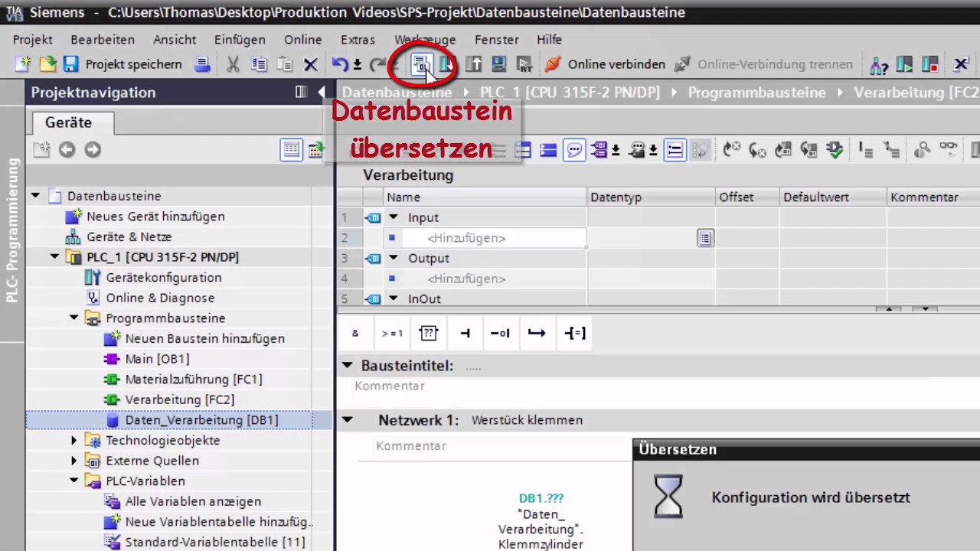The image size is (980, 551).
Task: Insert the assignment -[=] instruction
Action: pyautogui.click(x=574, y=333)
